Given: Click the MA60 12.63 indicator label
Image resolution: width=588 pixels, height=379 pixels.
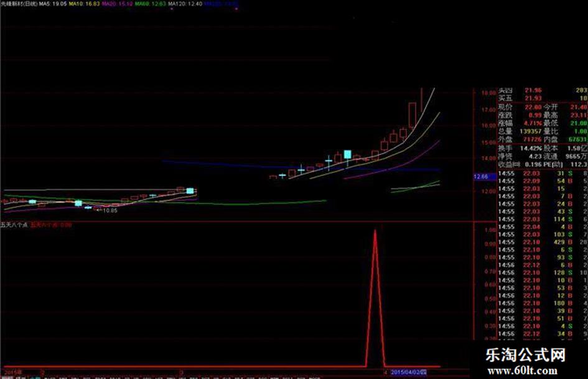Looking at the screenshot, I should [x=151, y=4].
